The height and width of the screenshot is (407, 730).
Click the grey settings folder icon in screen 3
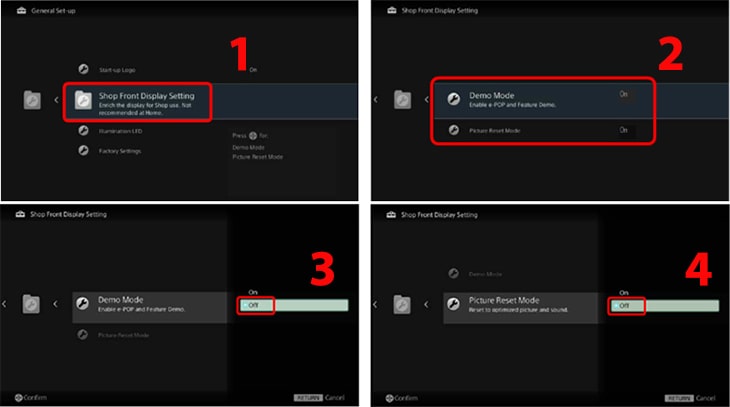coord(31,304)
